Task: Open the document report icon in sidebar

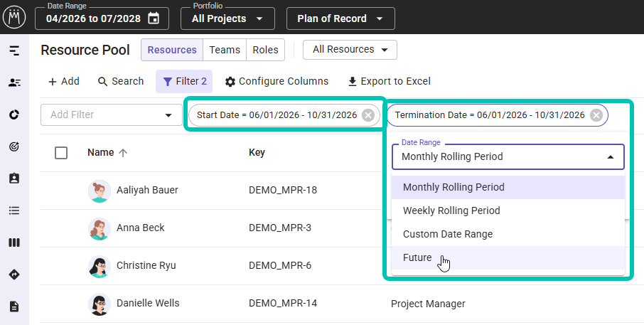Action: click(x=14, y=307)
